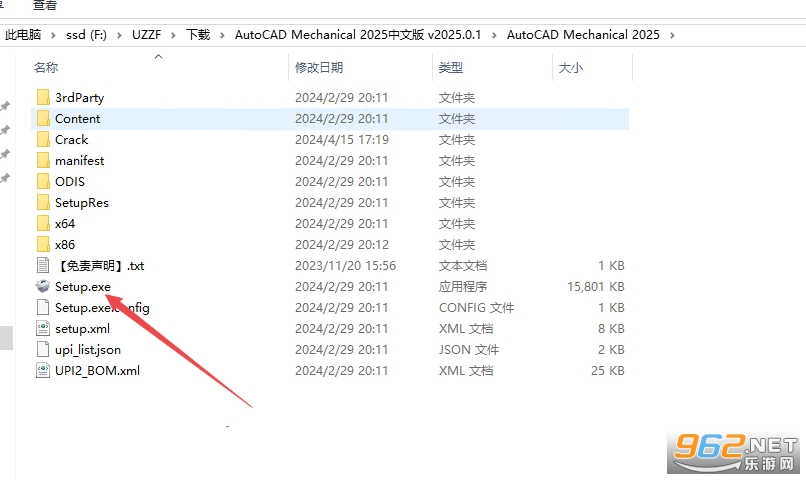Select the x64 folder name
The width and height of the screenshot is (806, 480).
pyautogui.click(x=65, y=224)
